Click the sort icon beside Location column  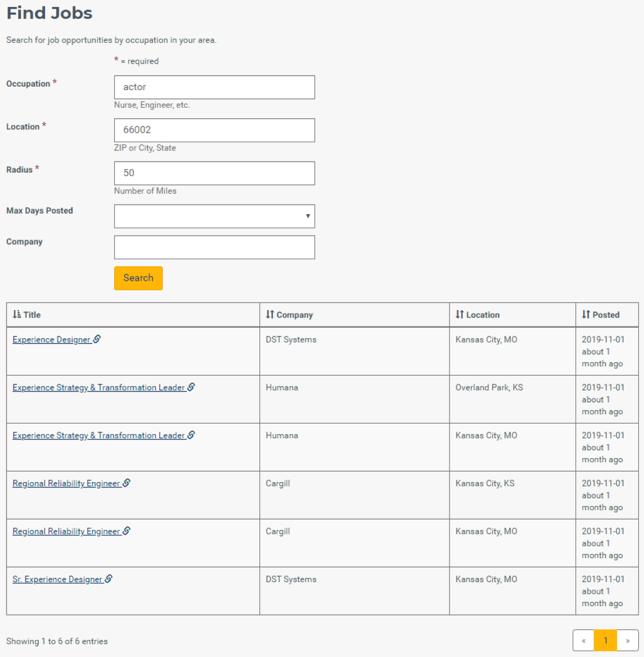(x=460, y=314)
